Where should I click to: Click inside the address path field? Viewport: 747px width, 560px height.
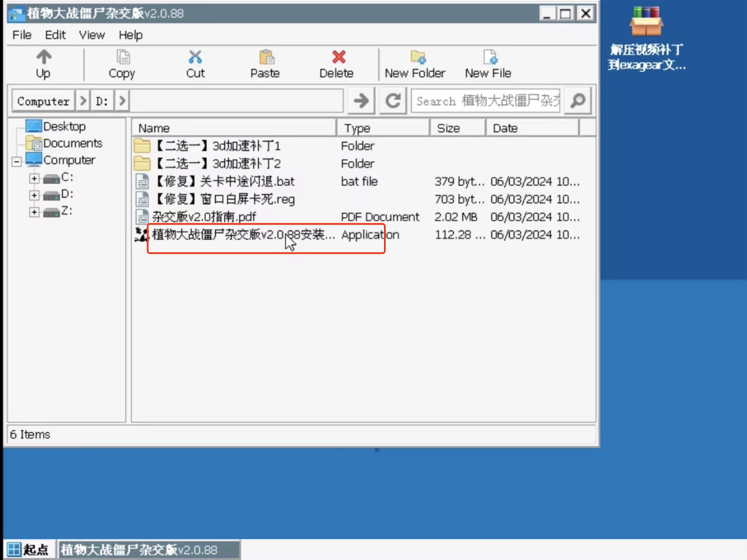[x=237, y=101]
